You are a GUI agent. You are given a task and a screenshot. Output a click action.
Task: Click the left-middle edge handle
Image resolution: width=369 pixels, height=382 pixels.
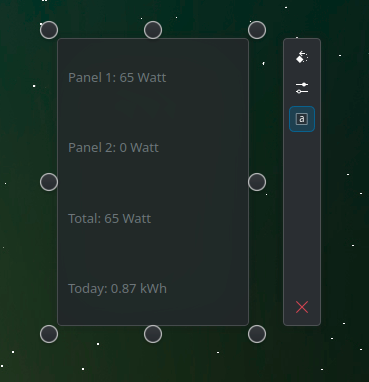(x=49, y=182)
